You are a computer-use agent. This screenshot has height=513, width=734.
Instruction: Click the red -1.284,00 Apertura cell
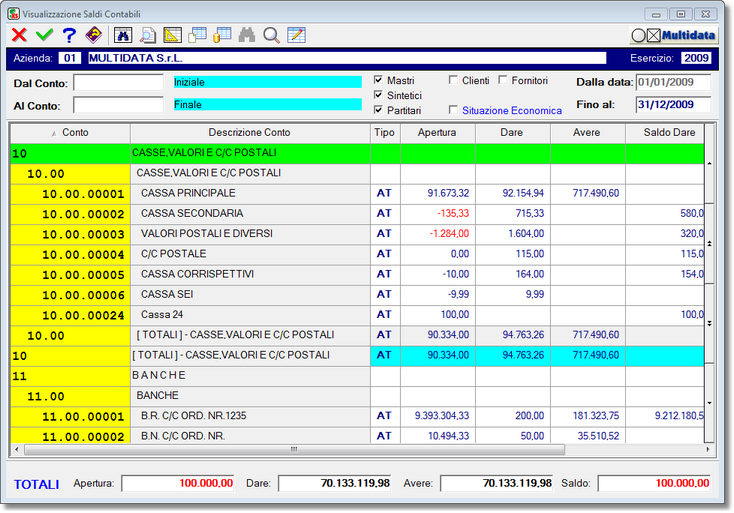[438, 234]
